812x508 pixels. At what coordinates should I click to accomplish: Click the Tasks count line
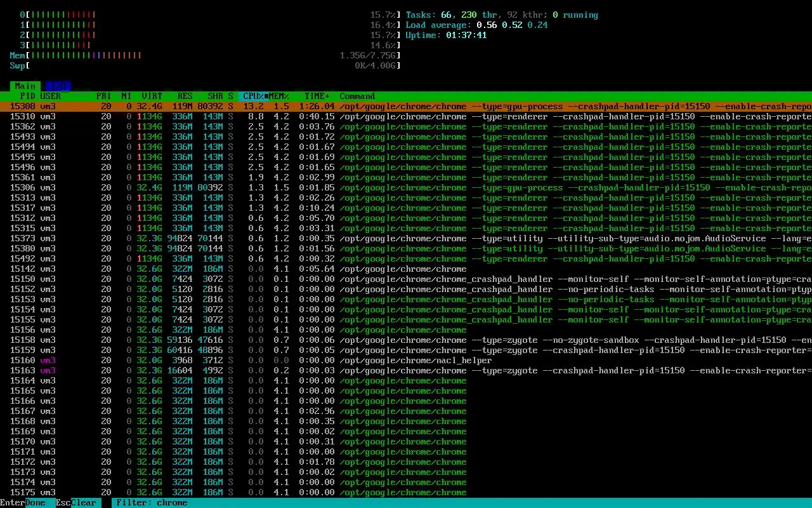point(502,15)
